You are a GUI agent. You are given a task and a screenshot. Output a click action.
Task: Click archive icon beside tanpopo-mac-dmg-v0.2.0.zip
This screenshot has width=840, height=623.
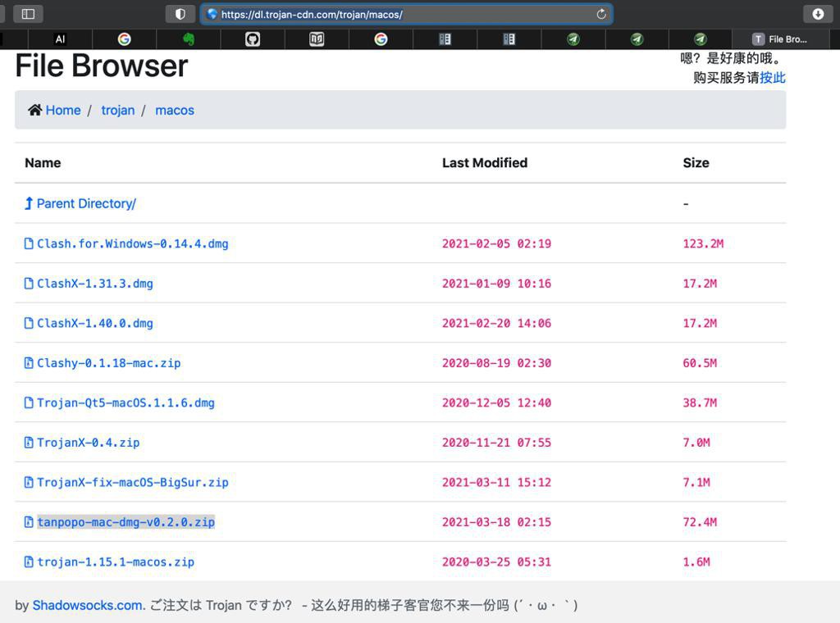point(29,522)
